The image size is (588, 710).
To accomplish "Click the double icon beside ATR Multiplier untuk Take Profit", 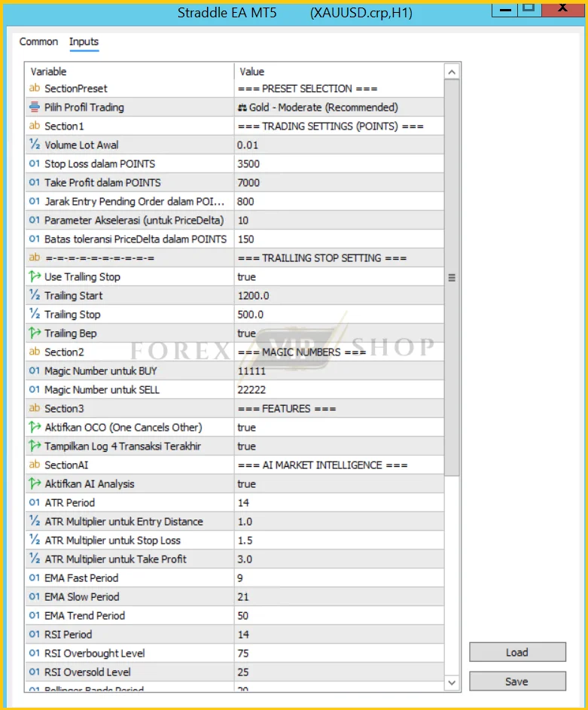I will 35,559.
